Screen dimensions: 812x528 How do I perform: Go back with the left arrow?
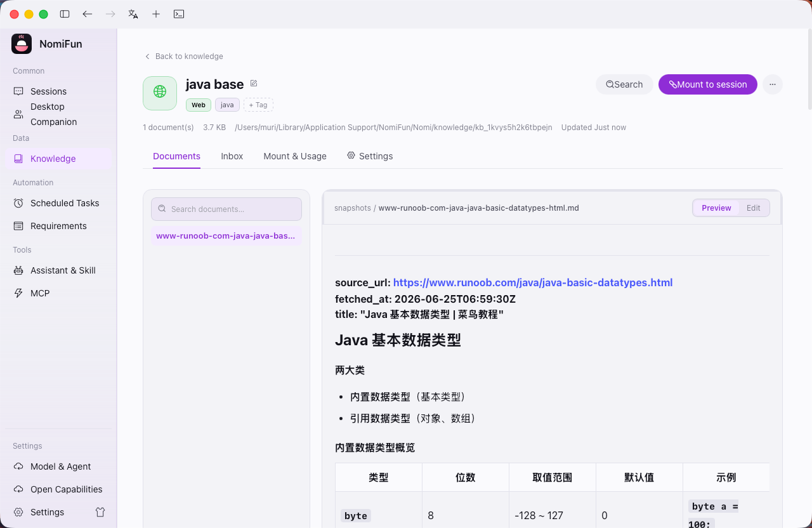88,14
